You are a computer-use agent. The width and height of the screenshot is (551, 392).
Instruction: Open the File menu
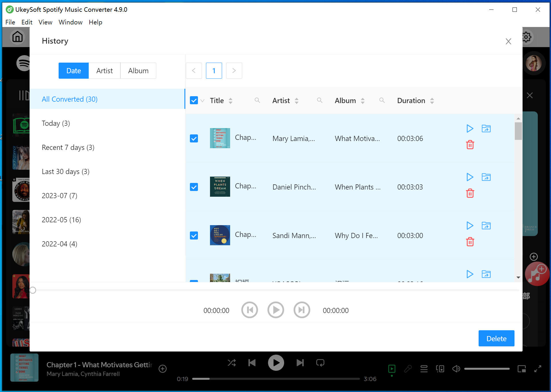10,22
